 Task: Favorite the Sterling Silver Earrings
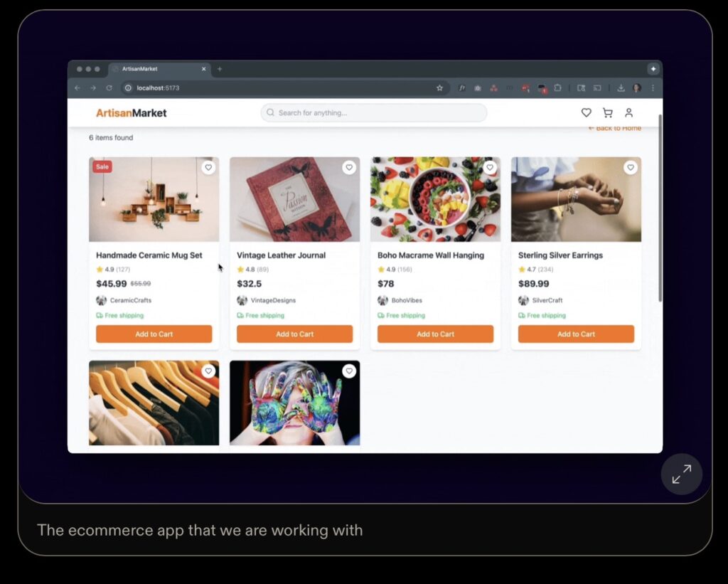pos(631,167)
